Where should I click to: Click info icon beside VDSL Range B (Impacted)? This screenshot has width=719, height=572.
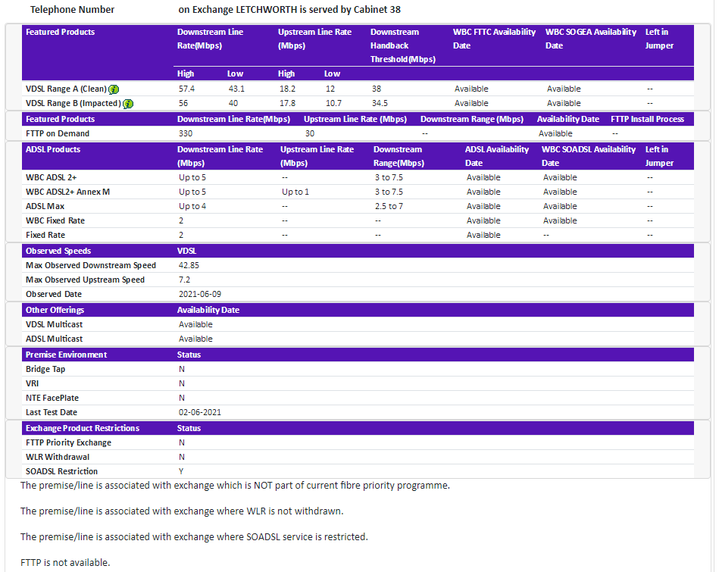[128, 103]
